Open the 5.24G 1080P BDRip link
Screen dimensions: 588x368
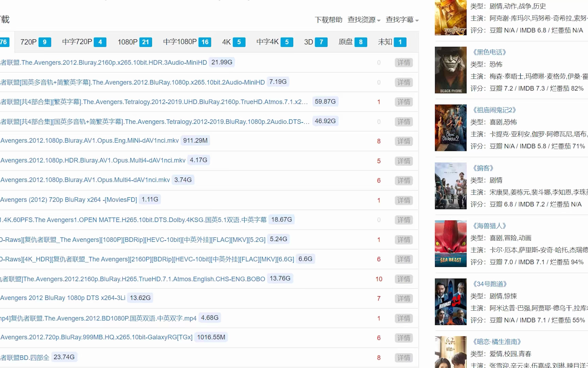click(133, 240)
